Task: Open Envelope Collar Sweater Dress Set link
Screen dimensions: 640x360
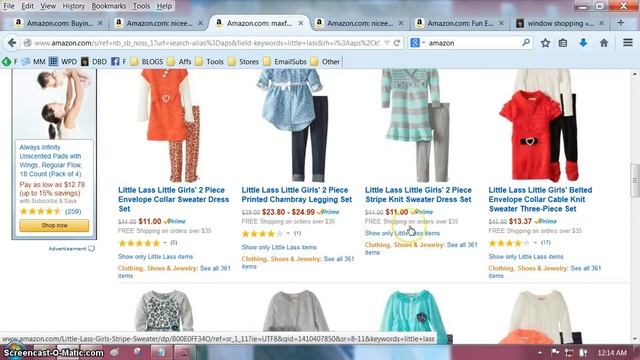Action: [173, 199]
